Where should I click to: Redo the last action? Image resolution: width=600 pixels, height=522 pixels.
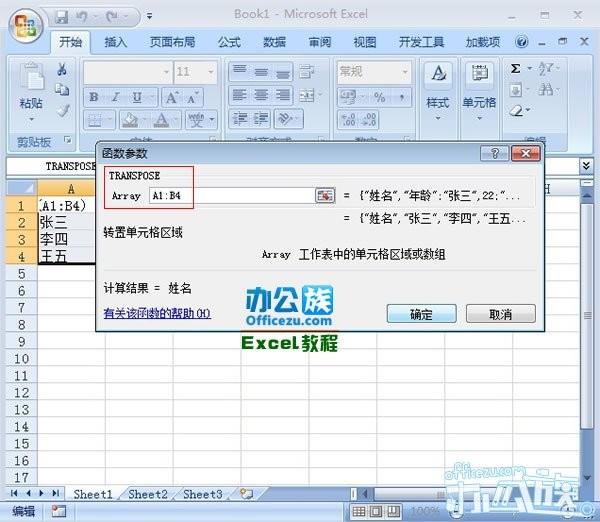pos(112,17)
